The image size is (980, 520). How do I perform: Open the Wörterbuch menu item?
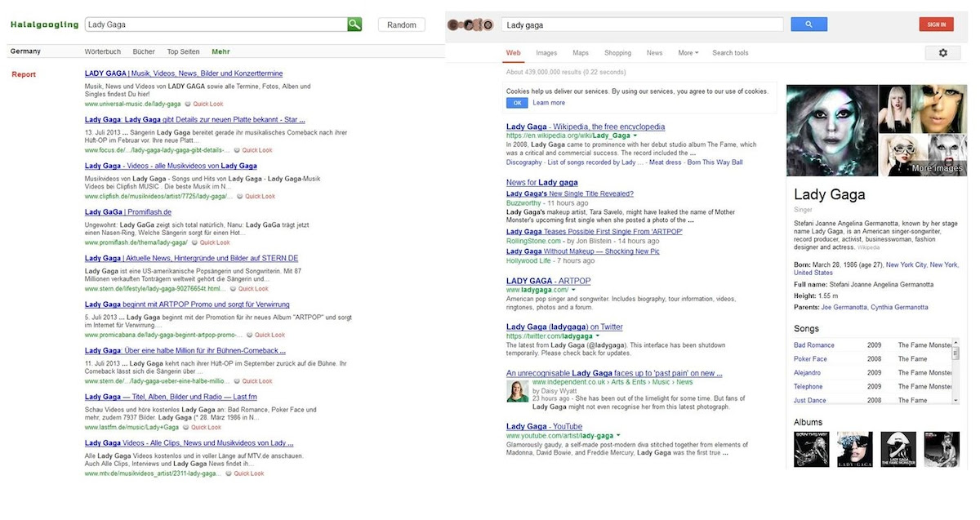pos(103,51)
